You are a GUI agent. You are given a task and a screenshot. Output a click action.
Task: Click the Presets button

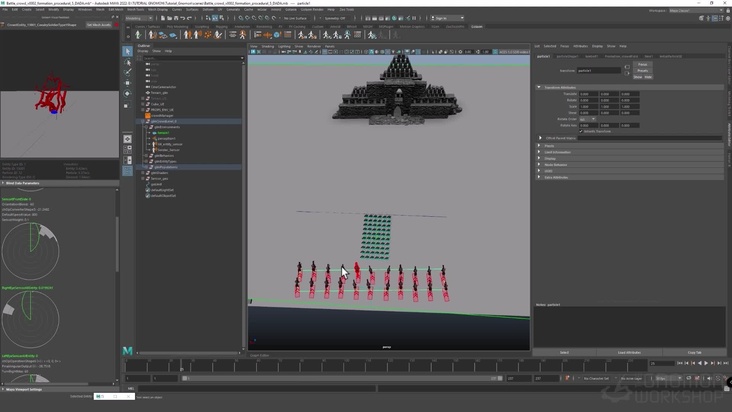(x=642, y=71)
